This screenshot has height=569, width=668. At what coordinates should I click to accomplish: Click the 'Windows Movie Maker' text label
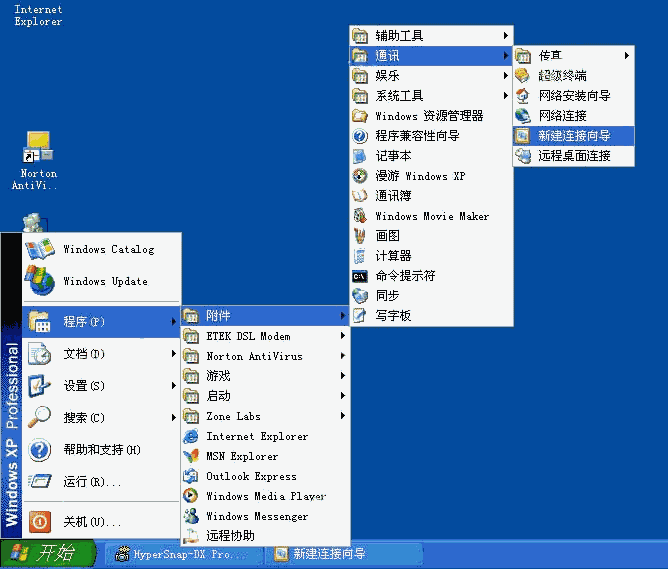tap(432, 216)
